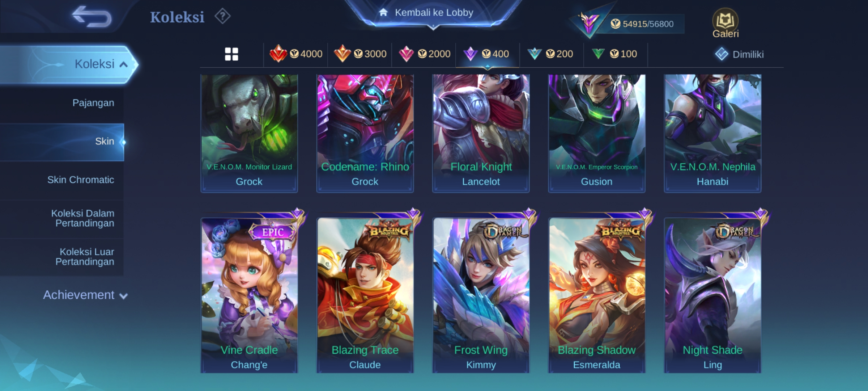Filter by the red 4000-point gem tier
868x391 pixels.
[x=296, y=54]
